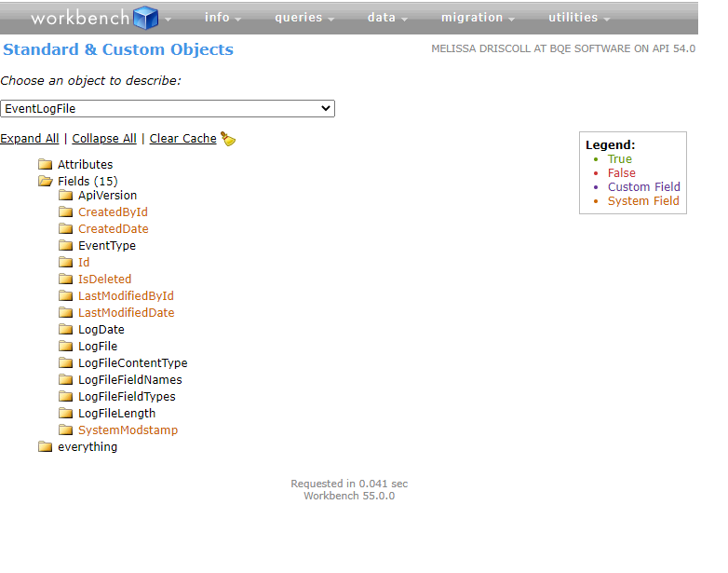Screen dimensions: 728x573
Task: Expand the LogFileLength field label
Action: click(117, 413)
